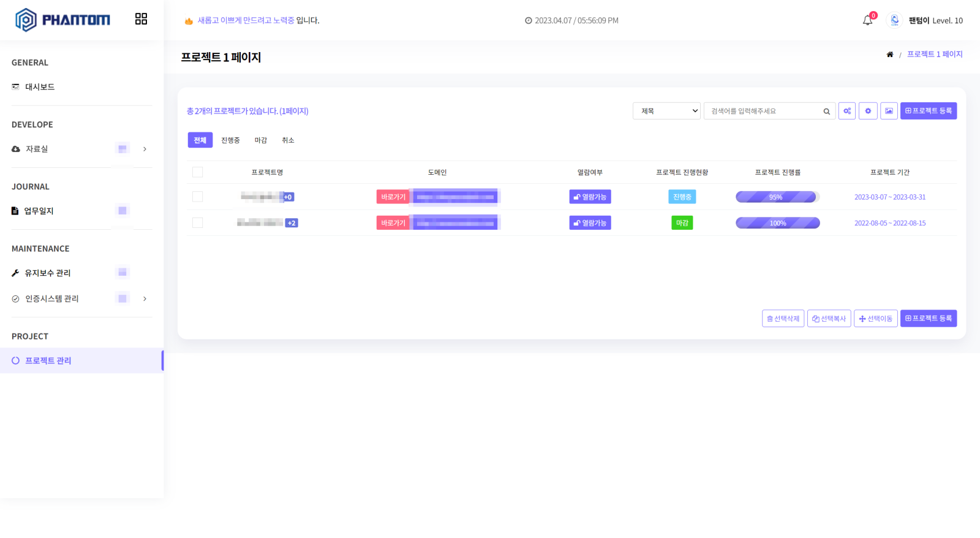The image size is (980, 538).
Task: Select the 마감 filter tab
Action: (261, 140)
